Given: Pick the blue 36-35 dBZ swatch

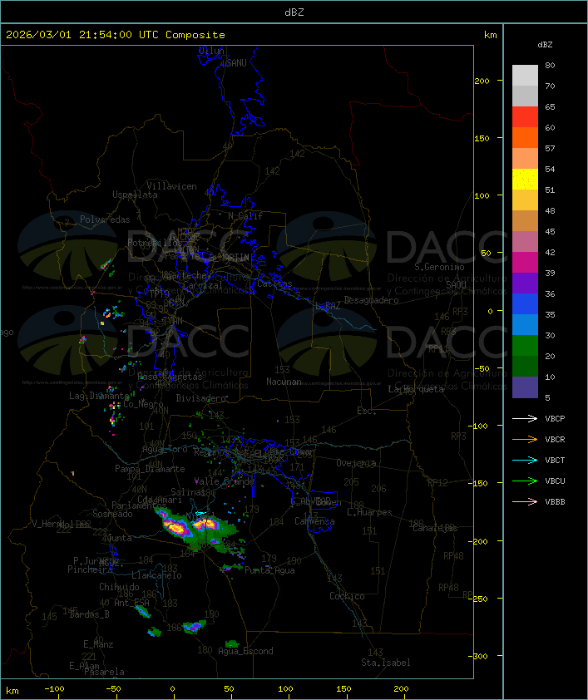Looking at the screenshot, I should click(525, 303).
